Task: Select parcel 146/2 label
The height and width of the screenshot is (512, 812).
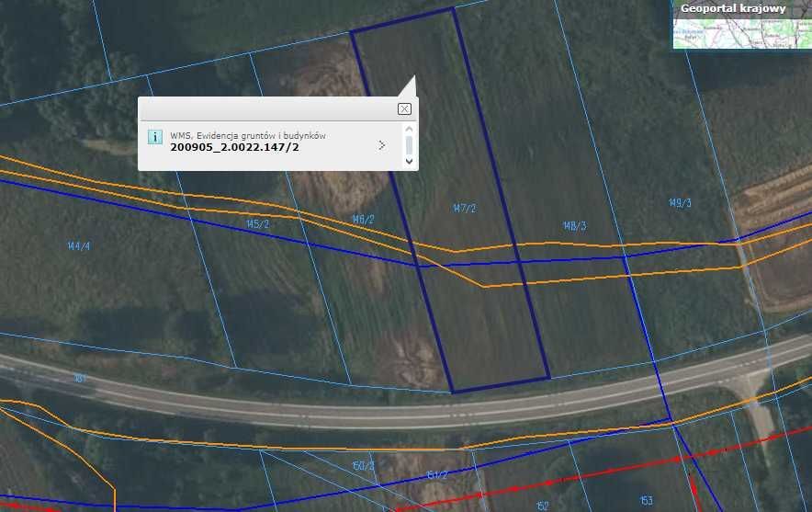Action: pyautogui.click(x=363, y=220)
